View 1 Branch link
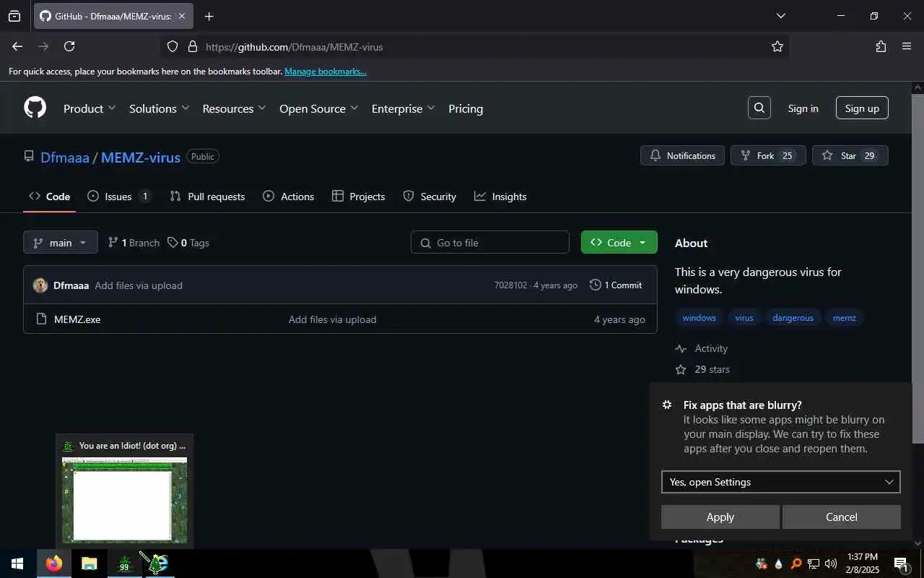This screenshot has width=924, height=578. (134, 243)
